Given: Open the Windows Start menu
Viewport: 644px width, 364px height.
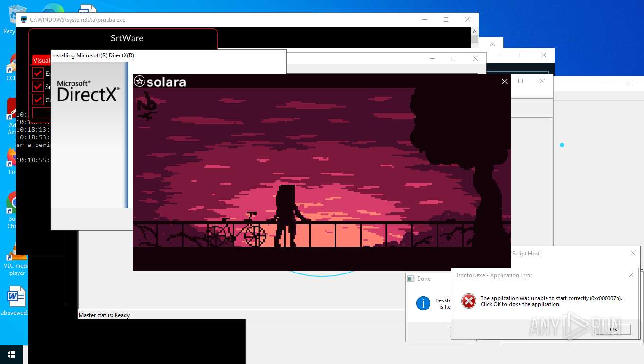Looking at the screenshot, I should pos(11,355).
